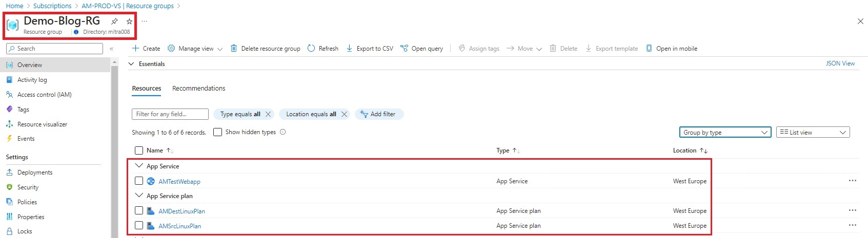Collapse the Essentials section
Image resolution: width=868 pixels, height=238 pixels.
click(x=131, y=64)
